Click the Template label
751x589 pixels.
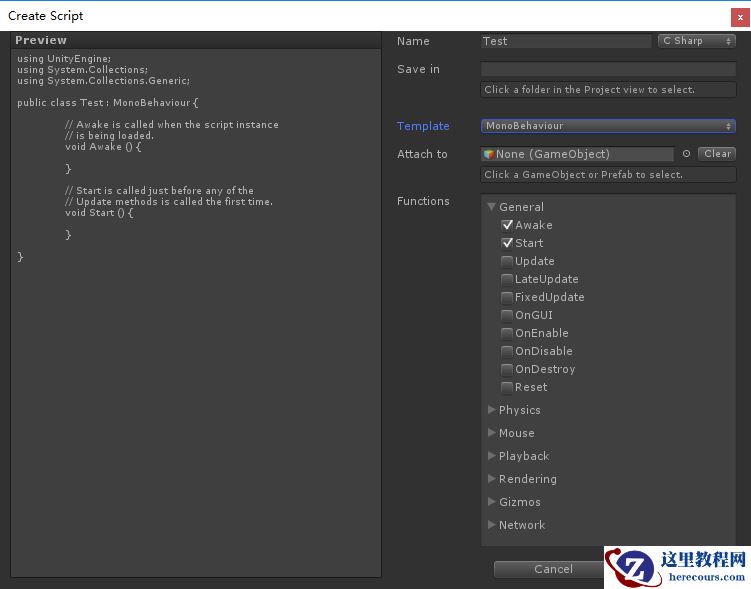423,126
